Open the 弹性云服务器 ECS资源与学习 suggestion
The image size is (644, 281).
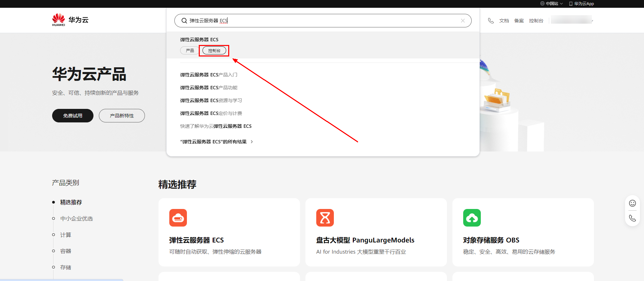(211, 100)
